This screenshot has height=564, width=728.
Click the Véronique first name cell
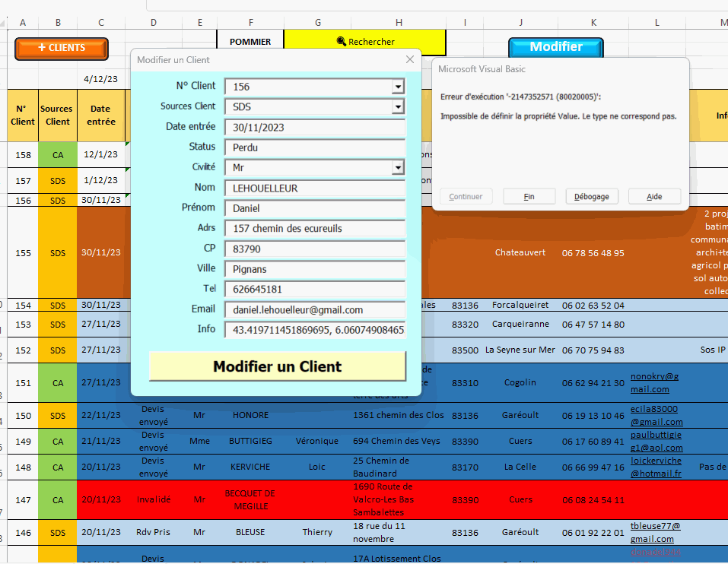click(317, 441)
